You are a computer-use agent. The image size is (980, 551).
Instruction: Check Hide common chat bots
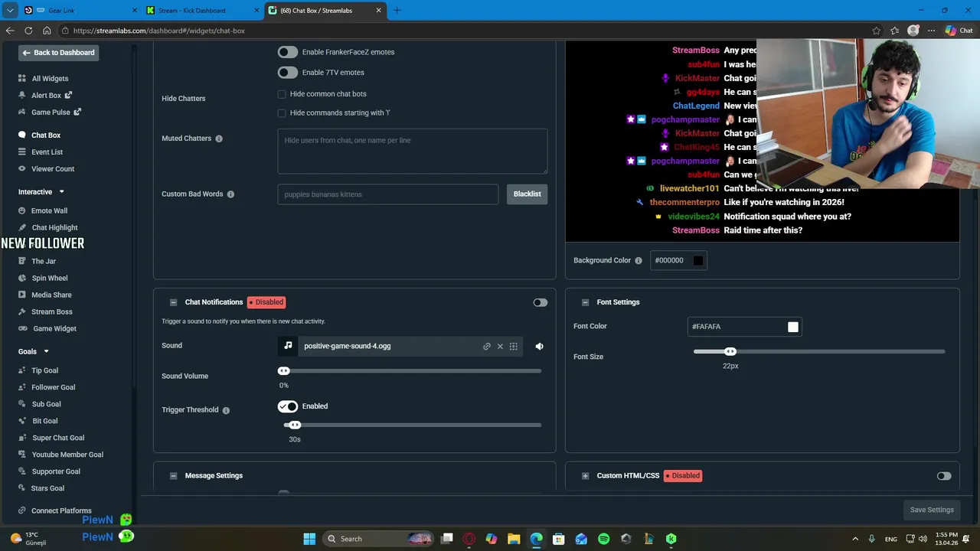(x=282, y=94)
